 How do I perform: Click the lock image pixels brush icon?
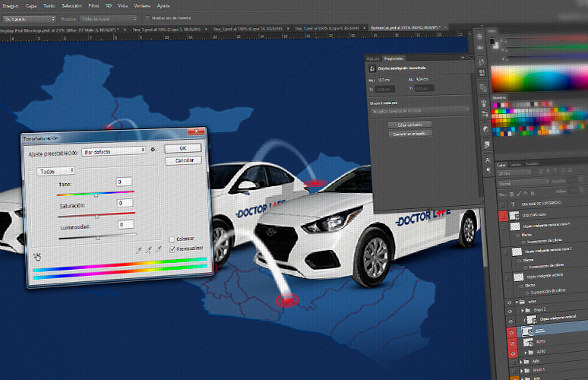(519, 194)
